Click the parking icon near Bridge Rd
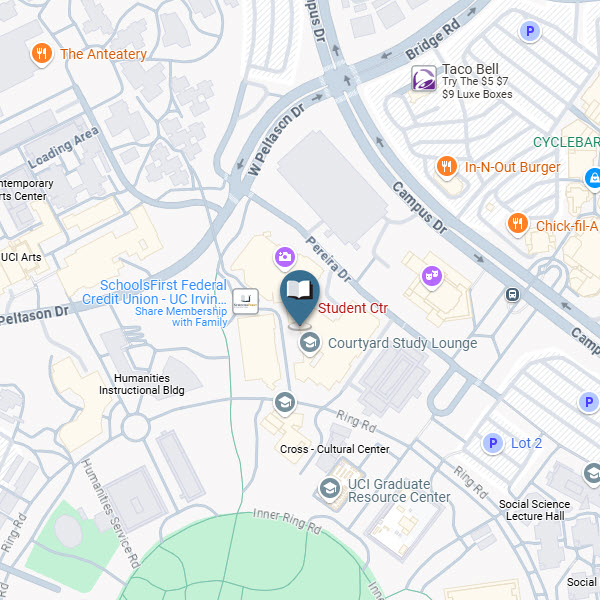The image size is (600, 600). [530, 31]
